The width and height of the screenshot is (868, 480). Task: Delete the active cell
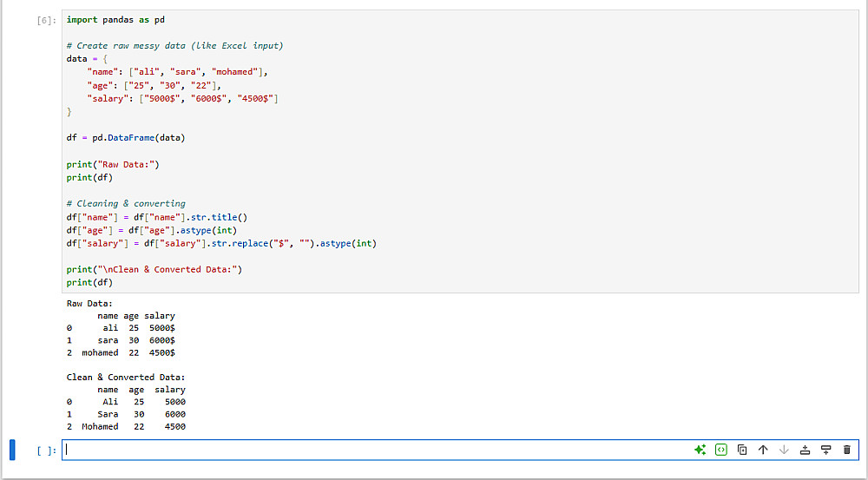coord(847,450)
